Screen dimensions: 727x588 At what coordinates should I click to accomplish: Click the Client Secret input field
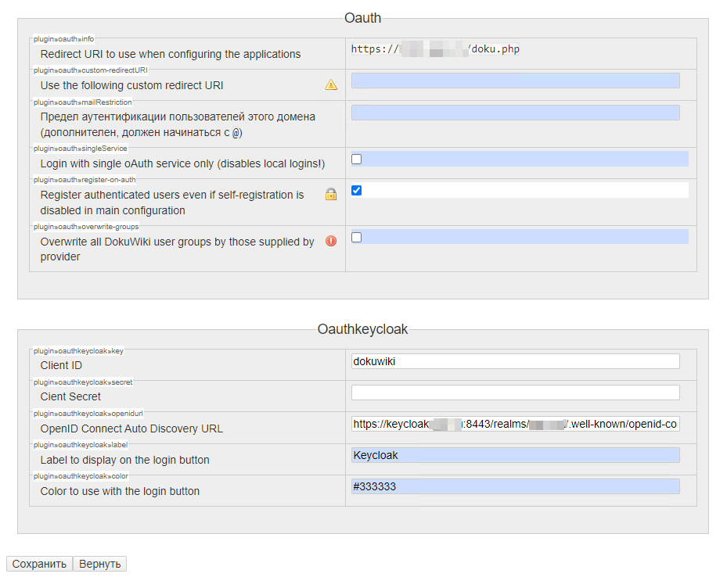(x=515, y=393)
